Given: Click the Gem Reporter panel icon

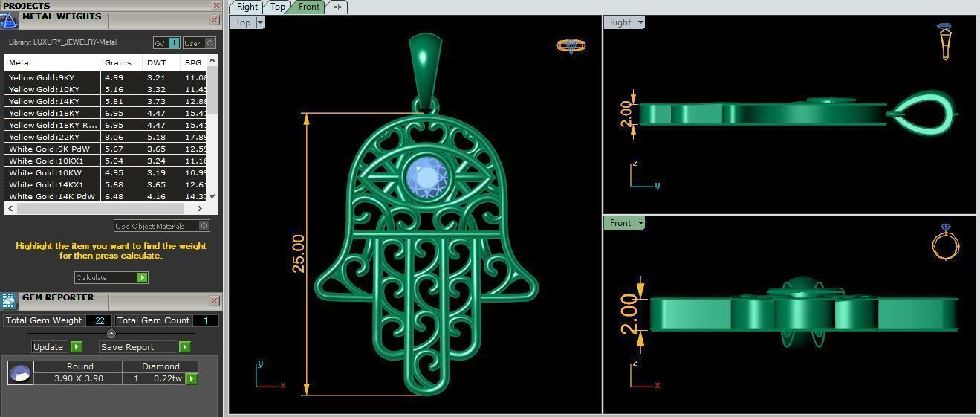Looking at the screenshot, I should coord(9,301).
